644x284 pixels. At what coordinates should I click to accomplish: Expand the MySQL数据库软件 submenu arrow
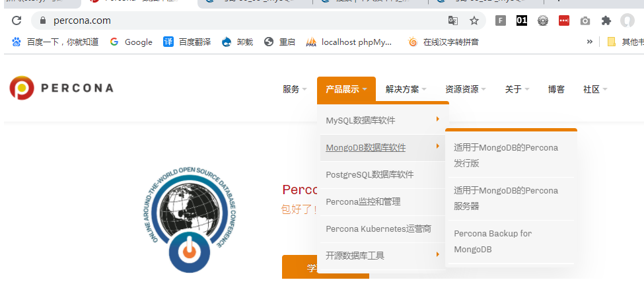click(438, 119)
